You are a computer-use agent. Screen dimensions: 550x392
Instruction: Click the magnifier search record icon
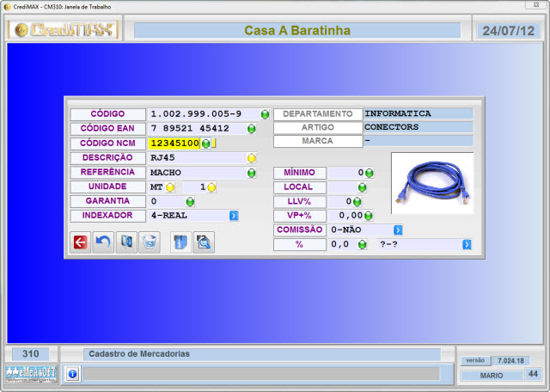(204, 242)
